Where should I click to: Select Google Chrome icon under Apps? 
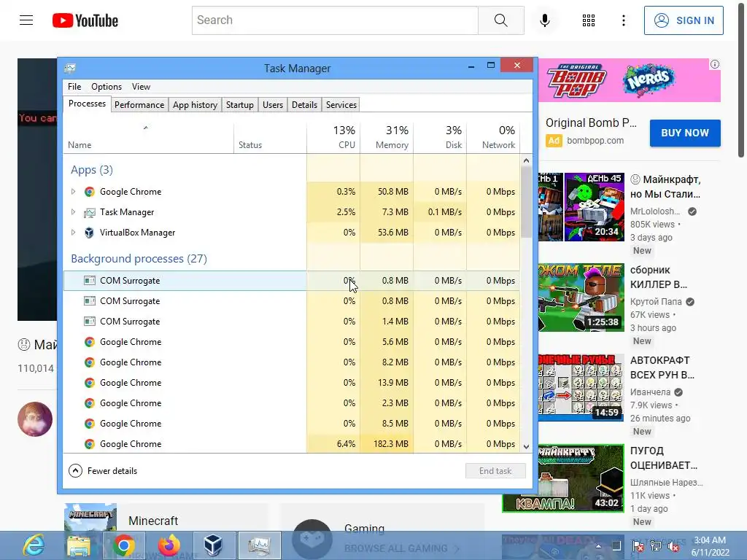(89, 192)
